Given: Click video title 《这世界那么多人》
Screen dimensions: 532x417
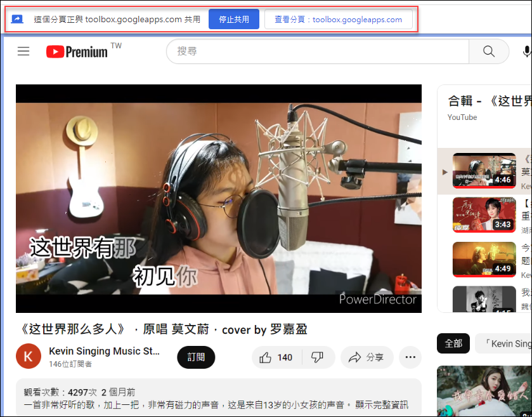Looking at the screenshot, I should [163, 329].
